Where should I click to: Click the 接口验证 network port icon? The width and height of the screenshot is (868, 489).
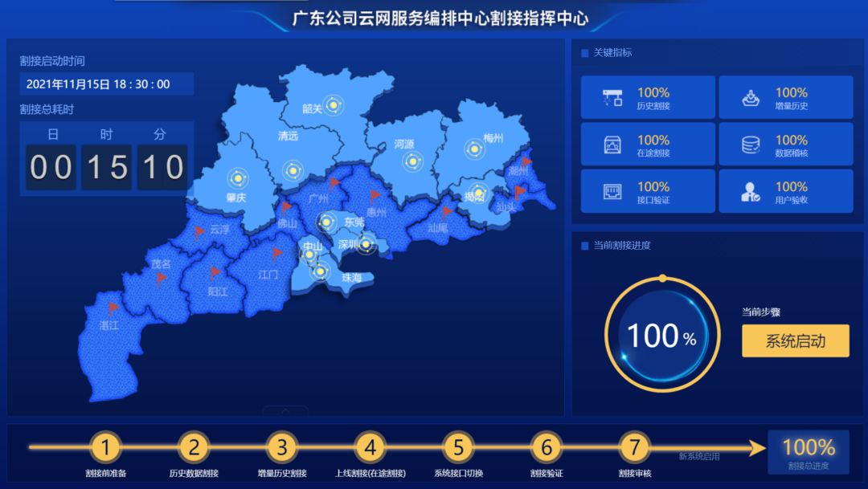click(x=612, y=192)
